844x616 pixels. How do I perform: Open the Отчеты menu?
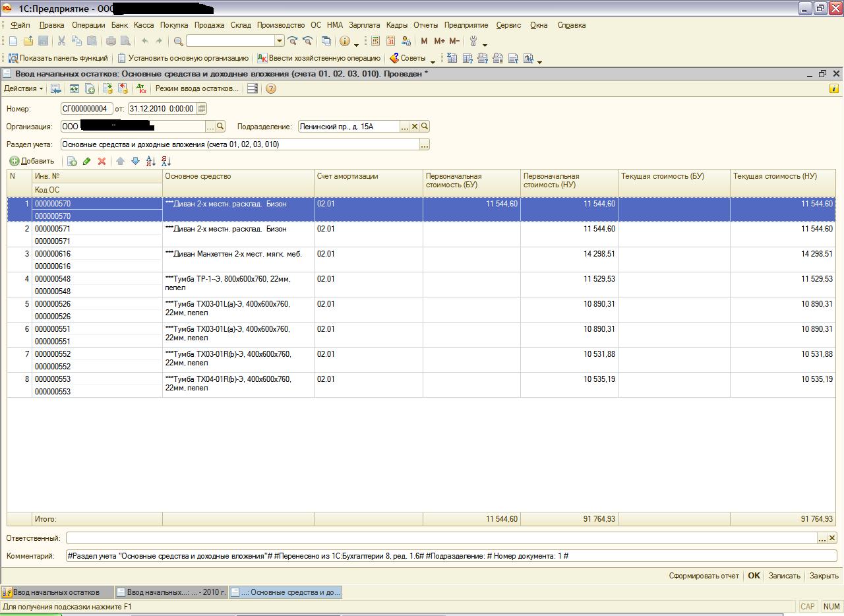coord(425,25)
